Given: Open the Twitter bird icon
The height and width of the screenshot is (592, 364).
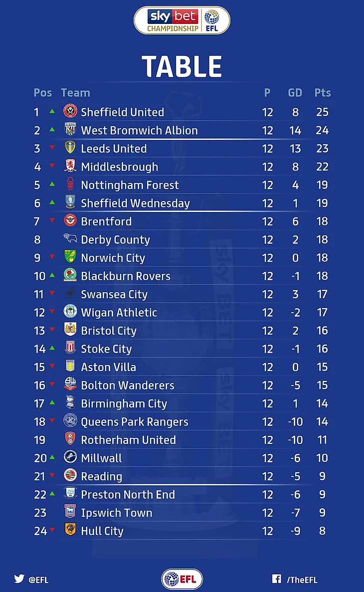Looking at the screenshot, I should [19, 579].
